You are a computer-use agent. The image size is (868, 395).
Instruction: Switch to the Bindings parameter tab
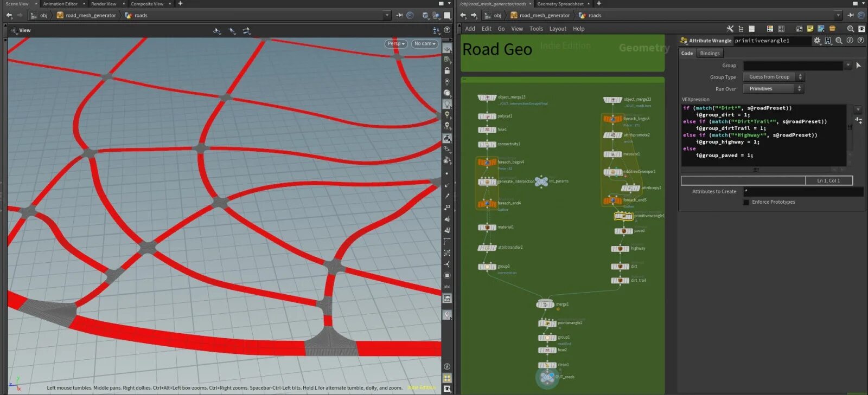(x=710, y=53)
